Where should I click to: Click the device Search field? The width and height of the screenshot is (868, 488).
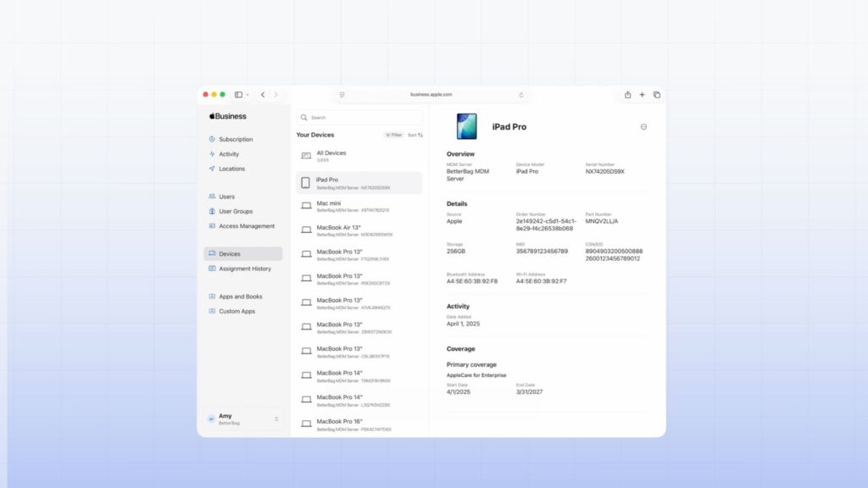[x=359, y=117]
